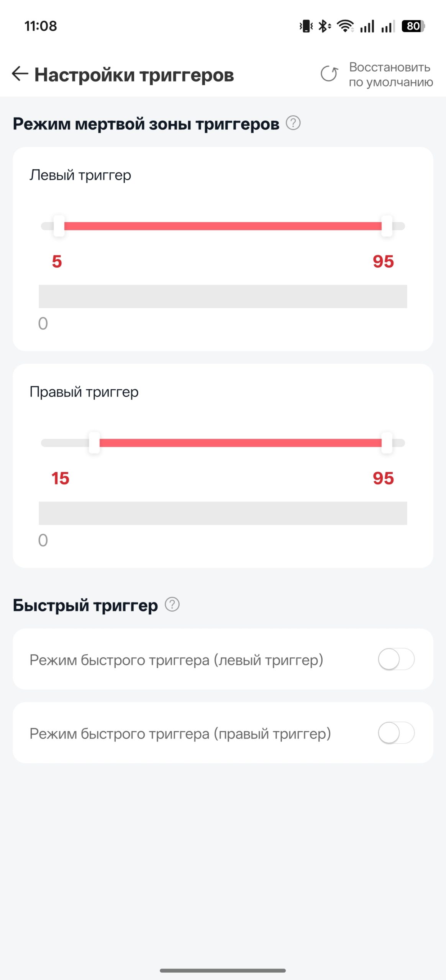Click the Левый триггер label
The width and height of the screenshot is (446, 980).
click(80, 175)
